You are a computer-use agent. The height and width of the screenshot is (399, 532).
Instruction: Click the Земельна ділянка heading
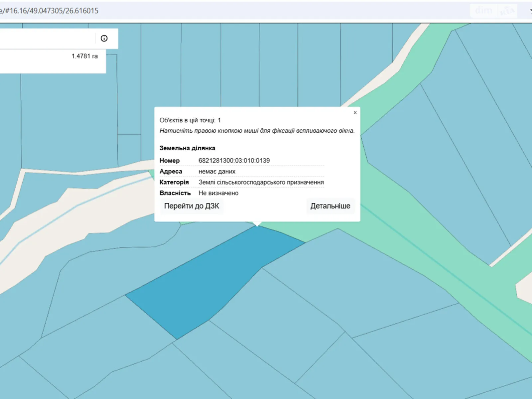[x=187, y=148]
